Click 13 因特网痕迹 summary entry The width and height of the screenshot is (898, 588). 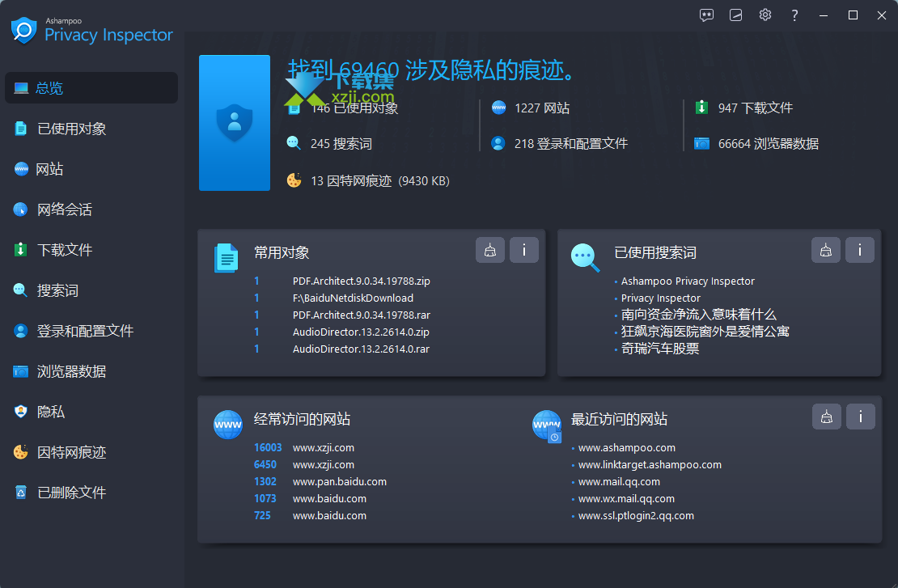click(379, 181)
